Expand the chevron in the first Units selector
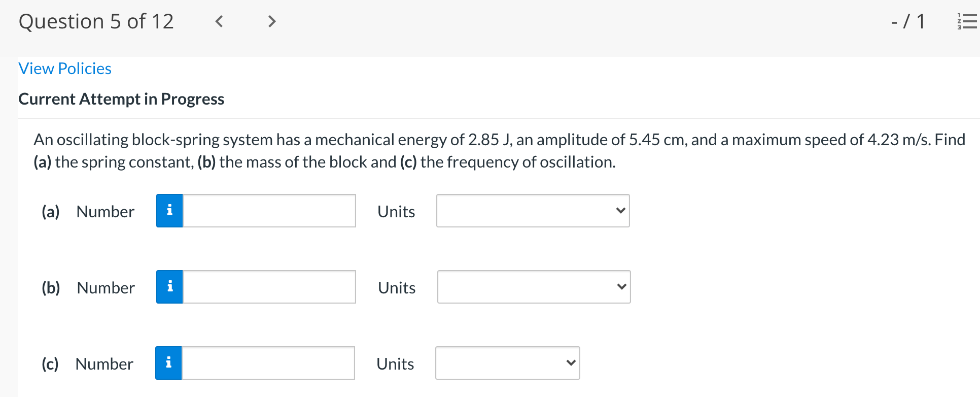980x397 pixels. click(x=621, y=210)
